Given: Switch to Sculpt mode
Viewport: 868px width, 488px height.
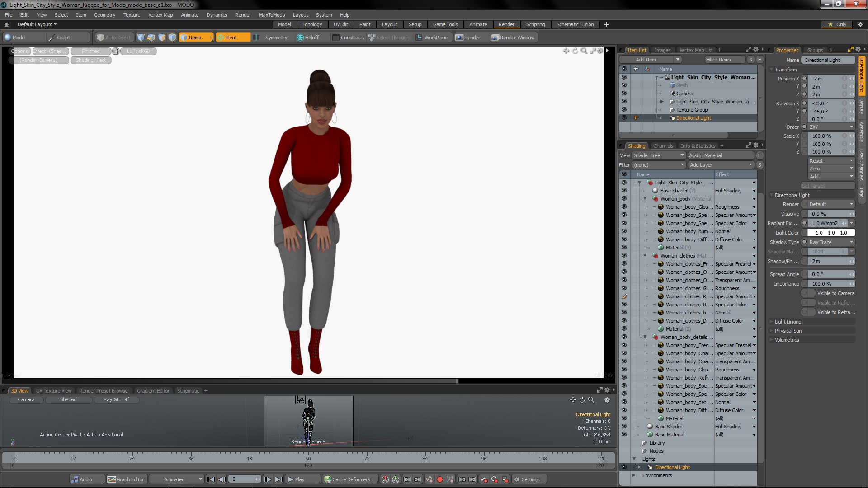Looking at the screenshot, I should point(68,38).
